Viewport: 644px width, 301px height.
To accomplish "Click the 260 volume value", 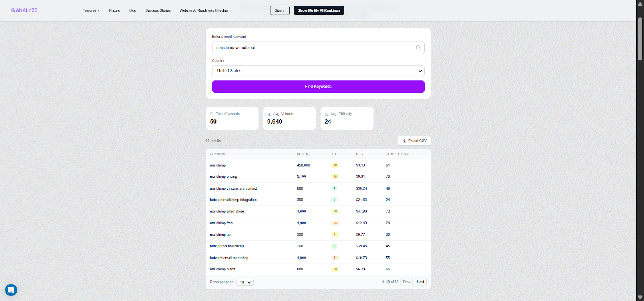I will [300, 246].
